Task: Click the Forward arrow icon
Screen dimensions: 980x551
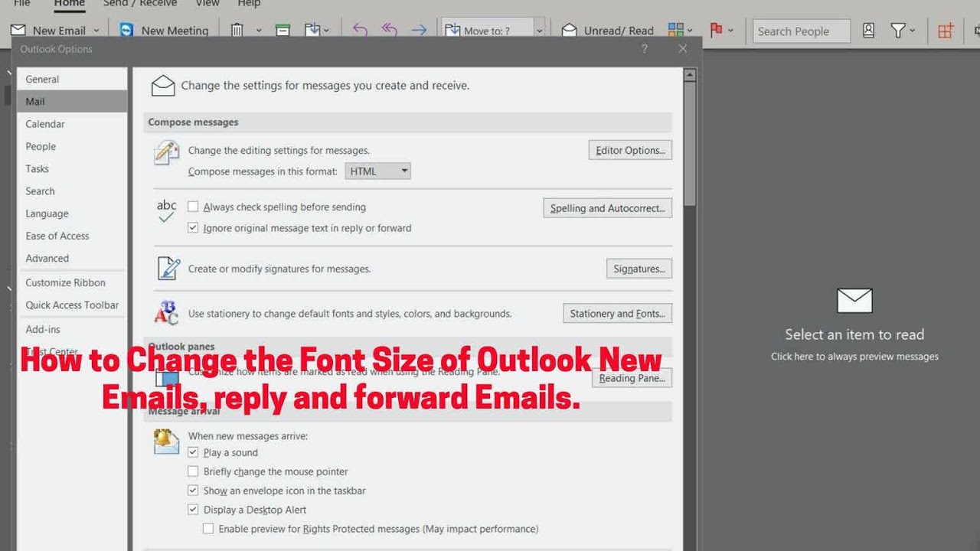Action: click(419, 31)
